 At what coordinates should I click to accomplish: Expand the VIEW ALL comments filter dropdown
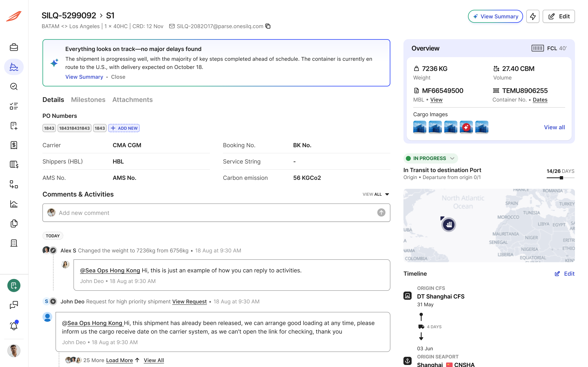click(x=376, y=194)
